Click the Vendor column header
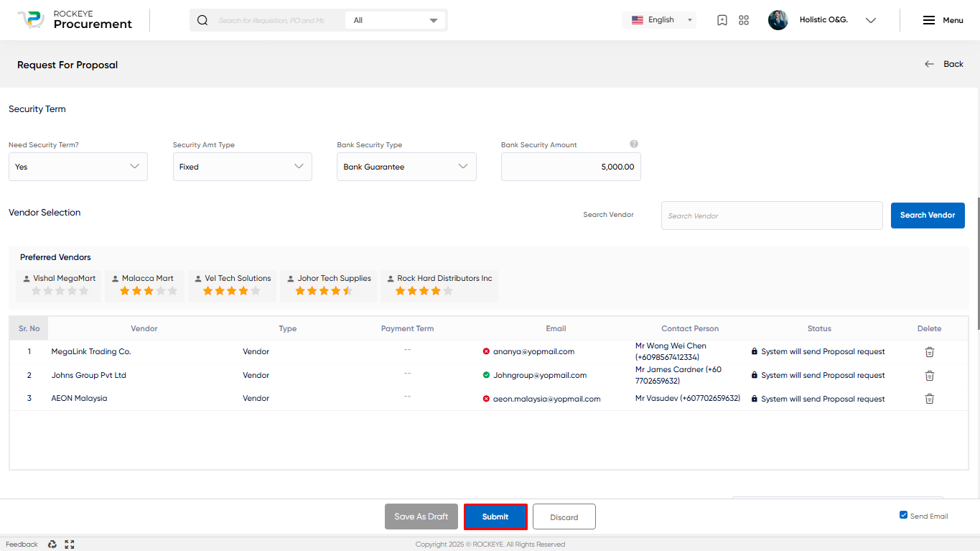This screenshot has width=980, height=551. click(144, 328)
